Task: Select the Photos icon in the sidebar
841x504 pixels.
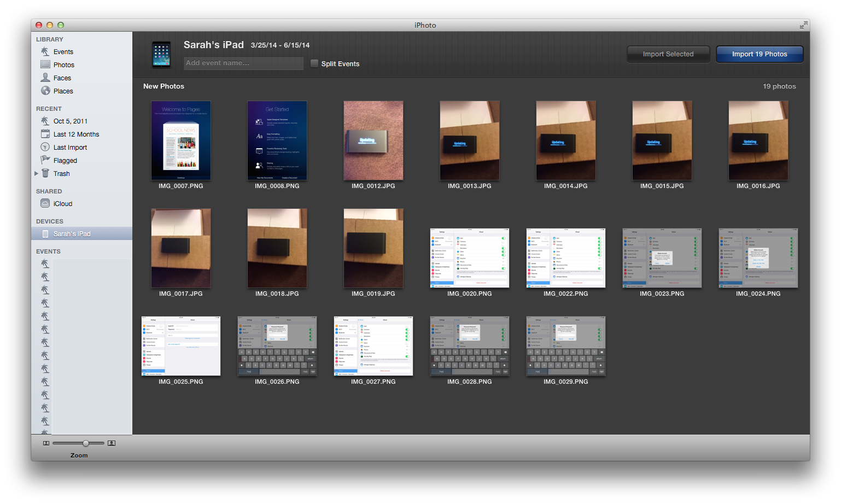Action: point(45,65)
